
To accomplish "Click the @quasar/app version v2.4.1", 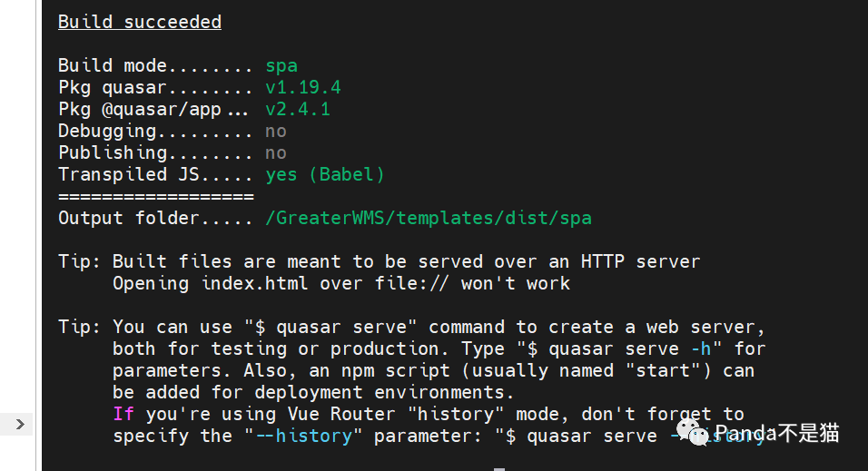I will 297,109.
